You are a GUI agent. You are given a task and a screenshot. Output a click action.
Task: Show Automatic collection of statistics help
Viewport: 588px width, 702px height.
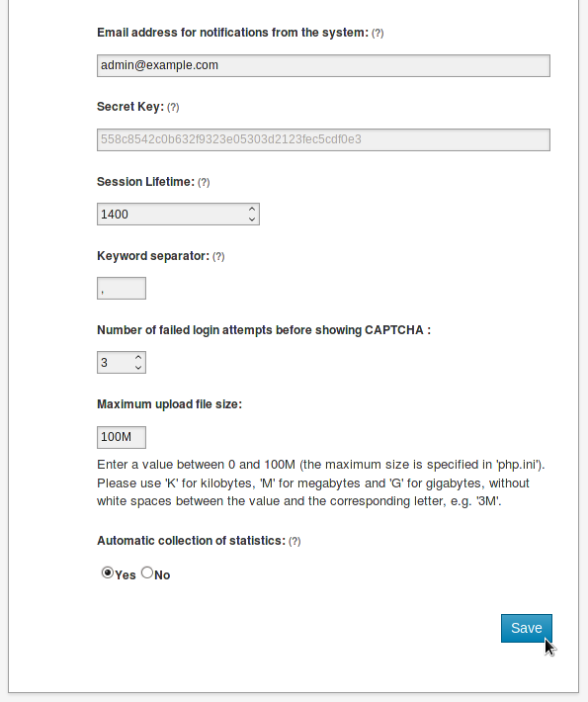tap(294, 541)
